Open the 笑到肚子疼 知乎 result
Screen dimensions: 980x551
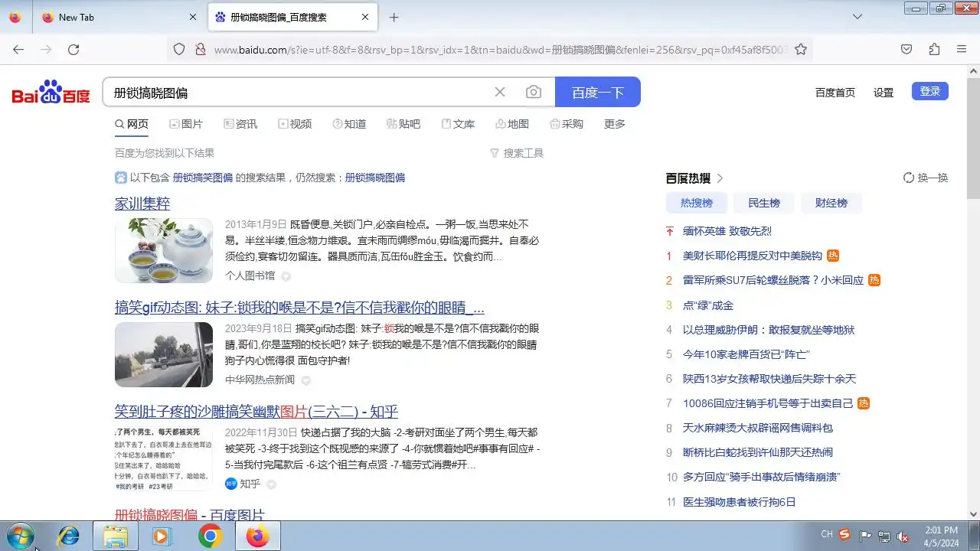[256, 412]
